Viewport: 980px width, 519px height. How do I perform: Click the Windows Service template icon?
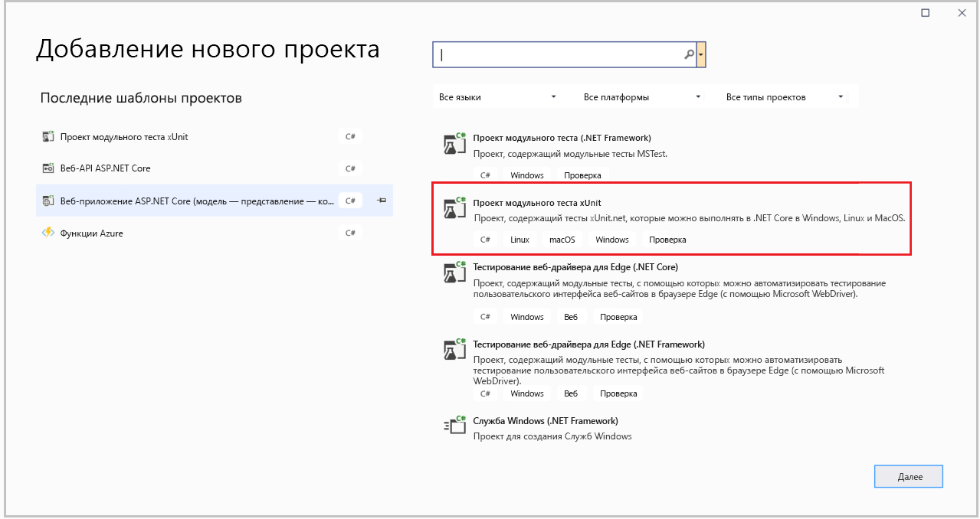(454, 426)
